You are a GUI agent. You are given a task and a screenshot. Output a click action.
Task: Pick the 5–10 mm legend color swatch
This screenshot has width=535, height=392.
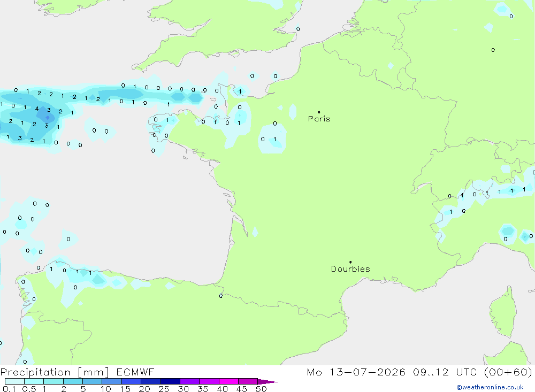[93, 381]
